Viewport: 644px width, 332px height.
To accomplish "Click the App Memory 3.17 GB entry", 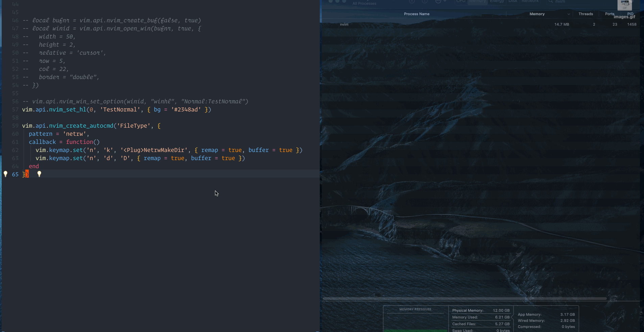I will [546, 314].
